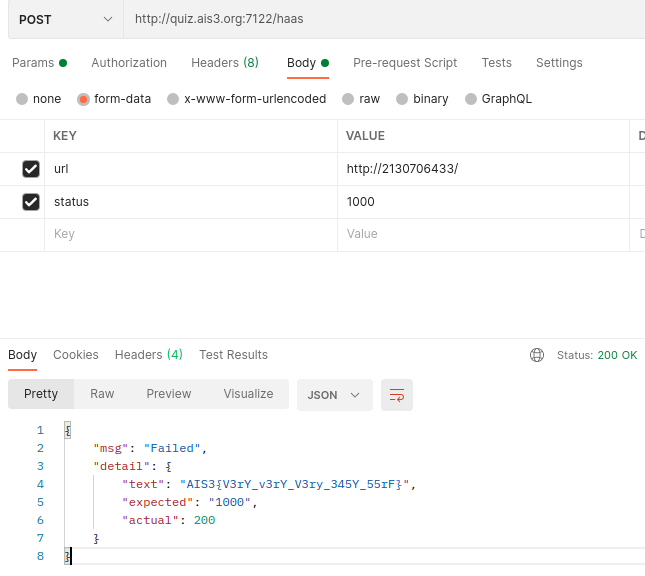Screen dimensions: 645x576
Task: Uncheck the status parameter checkbox
Action: tap(31, 202)
